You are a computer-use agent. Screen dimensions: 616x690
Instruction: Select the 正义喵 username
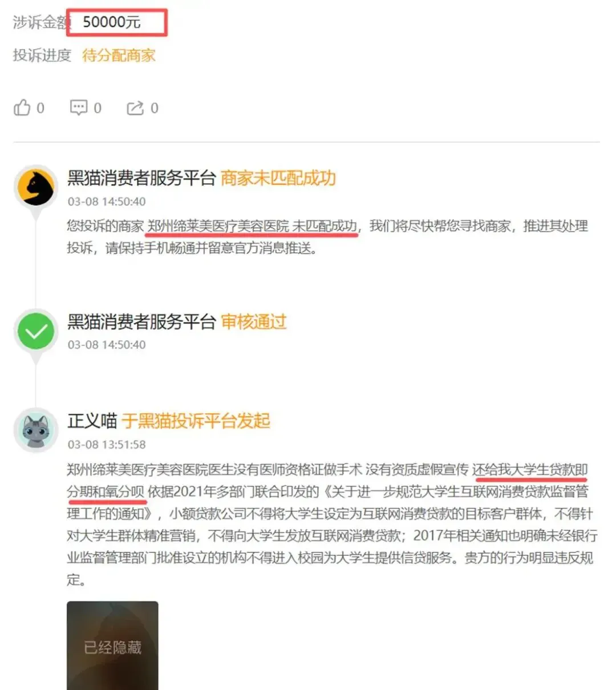pyautogui.click(x=92, y=421)
